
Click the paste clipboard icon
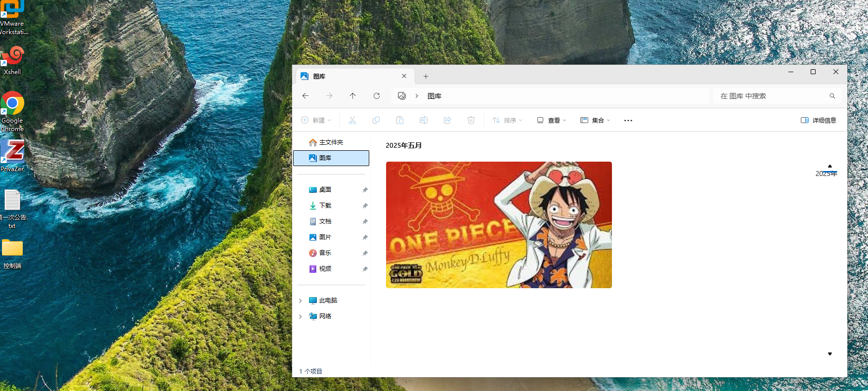coord(400,120)
